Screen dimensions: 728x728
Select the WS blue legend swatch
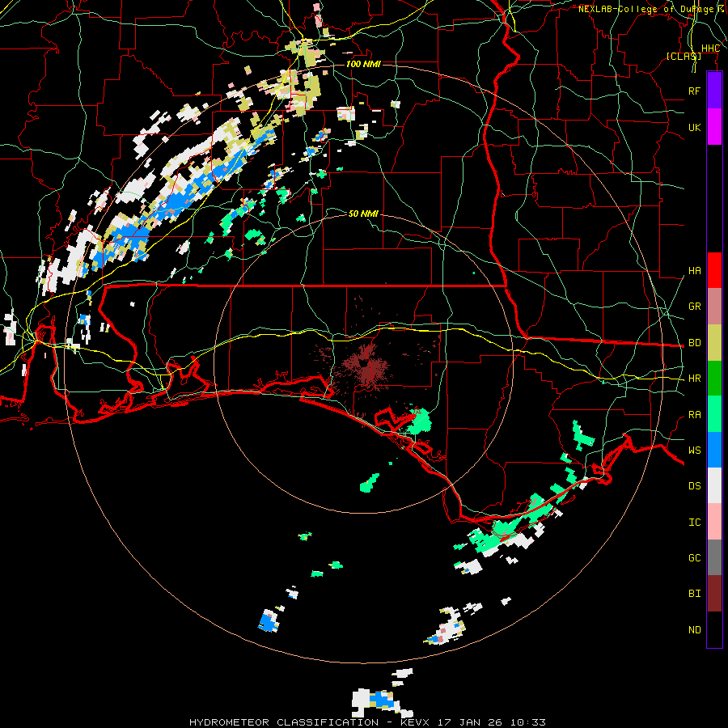click(x=714, y=450)
